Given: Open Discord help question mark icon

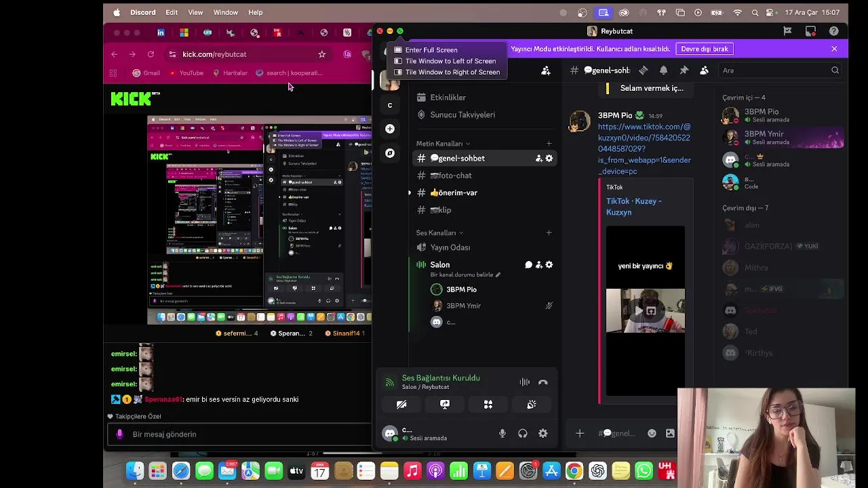Looking at the screenshot, I should click(x=833, y=31).
